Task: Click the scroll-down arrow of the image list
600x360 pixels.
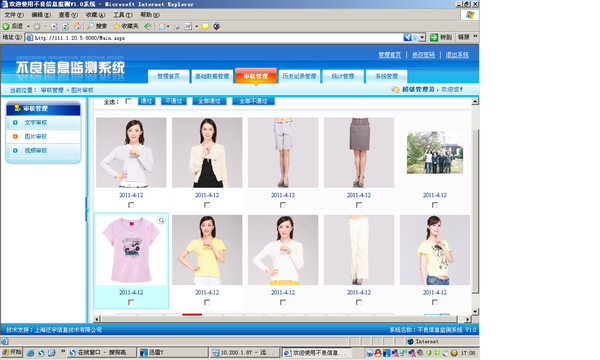Action: [x=475, y=311]
